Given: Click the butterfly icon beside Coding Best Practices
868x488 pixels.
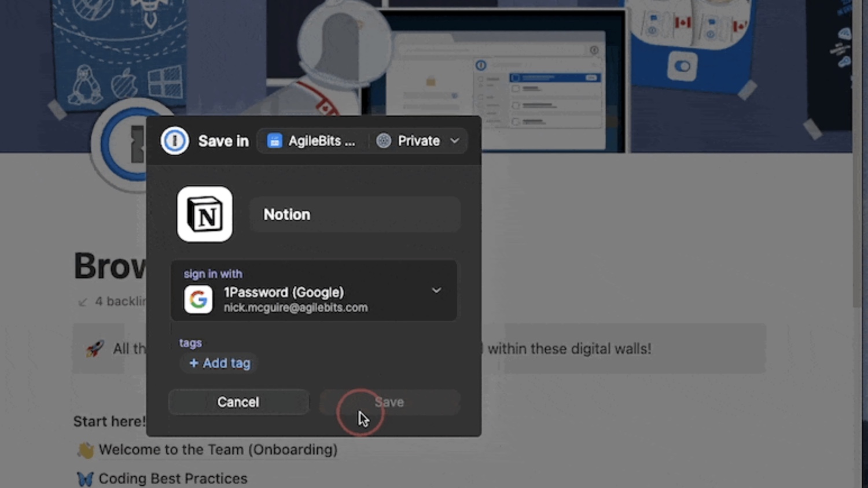Looking at the screenshot, I should [x=84, y=478].
